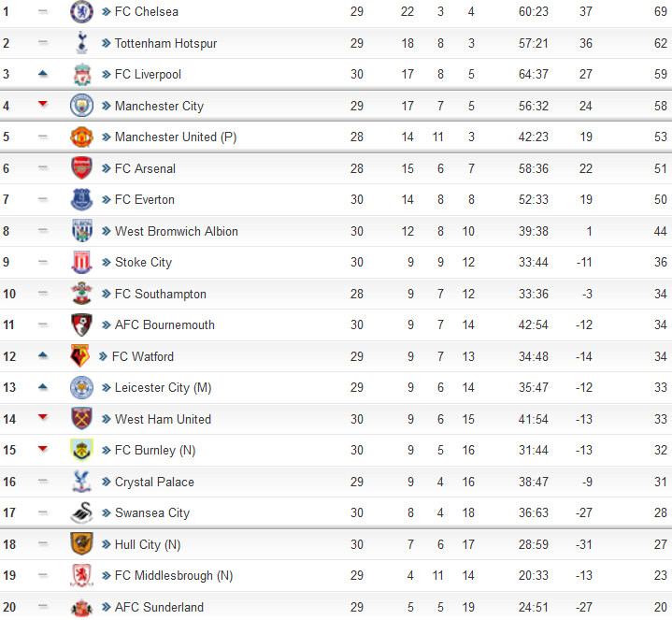The image size is (672, 620).
Task: Open the AFC Bournemouth team link
Action: (164, 325)
